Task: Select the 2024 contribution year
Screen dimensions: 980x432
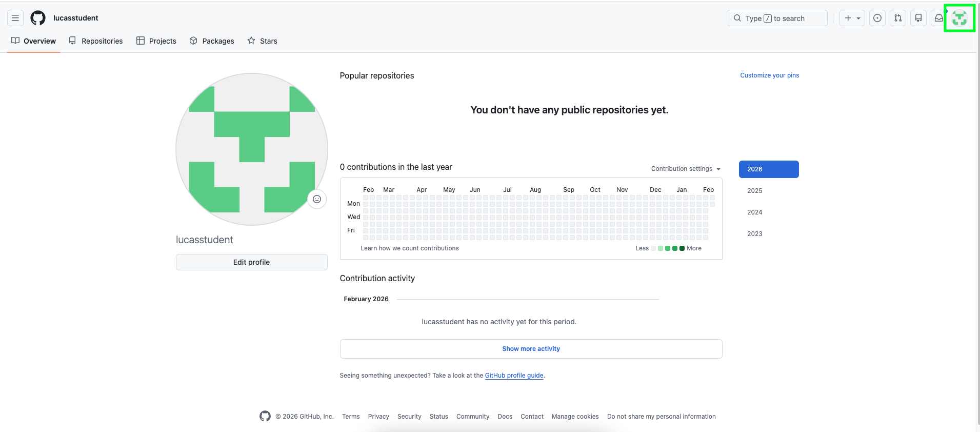Action: pos(755,212)
